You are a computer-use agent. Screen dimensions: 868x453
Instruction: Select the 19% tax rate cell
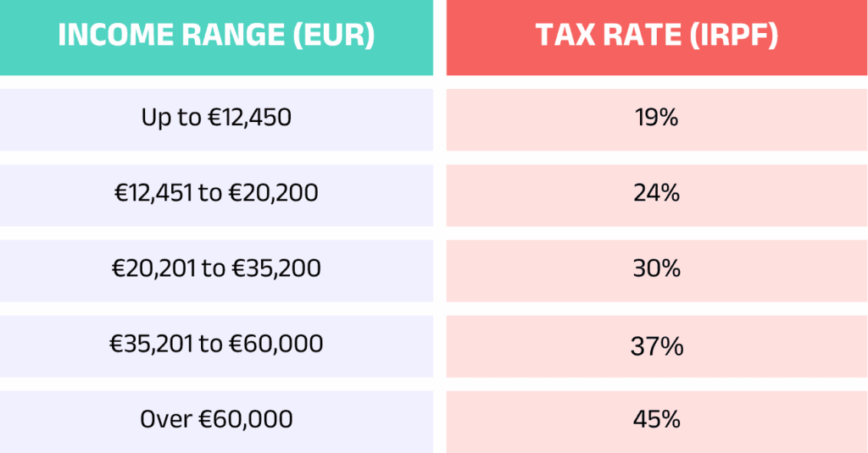(x=656, y=119)
